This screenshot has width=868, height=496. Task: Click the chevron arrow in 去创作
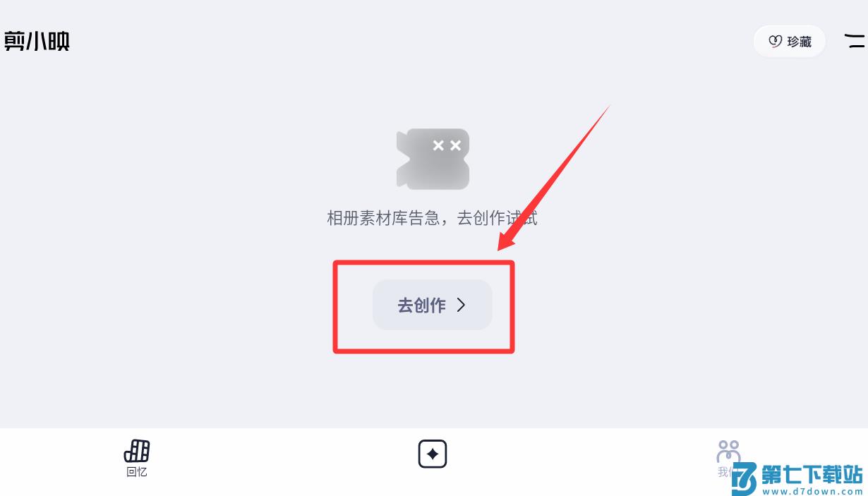pos(462,305)
